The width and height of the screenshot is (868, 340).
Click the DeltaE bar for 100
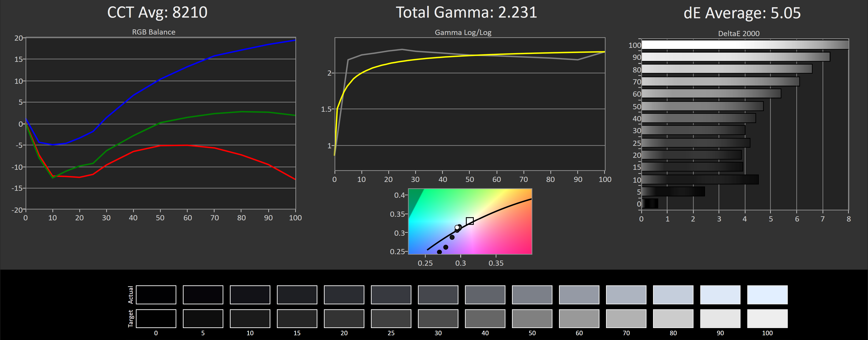(x=745, y=45)
